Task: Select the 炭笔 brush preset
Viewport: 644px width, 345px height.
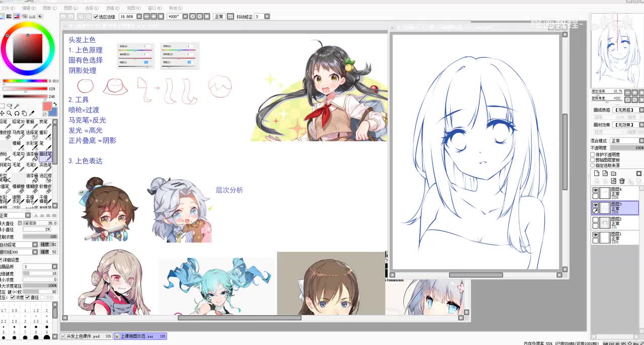Action: click(x=45, y=124)
